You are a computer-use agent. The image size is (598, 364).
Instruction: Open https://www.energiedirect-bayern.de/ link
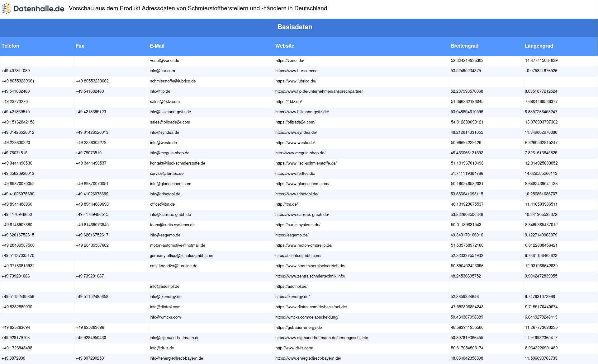pos(308,358)
